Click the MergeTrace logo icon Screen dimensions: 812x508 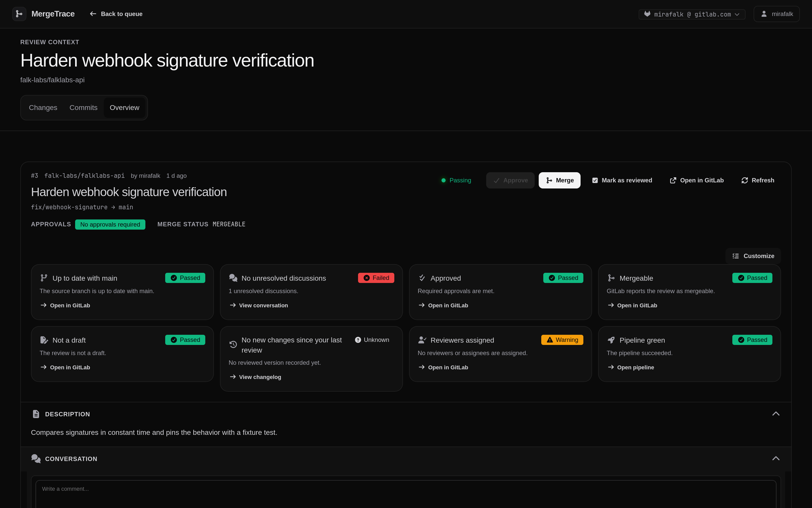(x=19, y=14)
